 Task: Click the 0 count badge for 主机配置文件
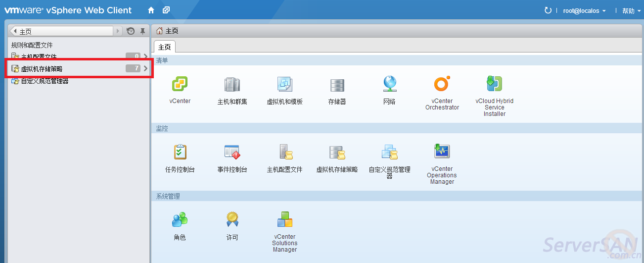click(x=133, y=56)
